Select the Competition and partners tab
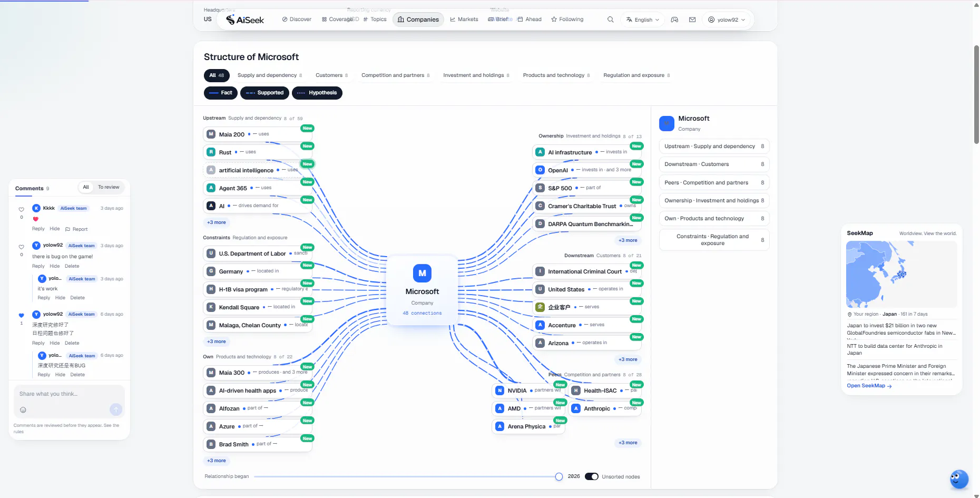This screenshot has width=980, height=498. (x=396, y=75)
